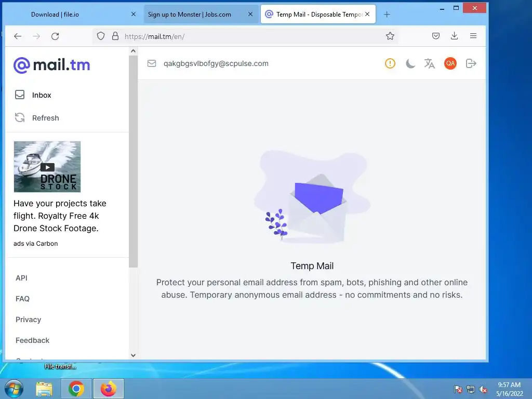Click the site security padlock icon
Screen dimensions: 532x399
click(x=115, y=36)
